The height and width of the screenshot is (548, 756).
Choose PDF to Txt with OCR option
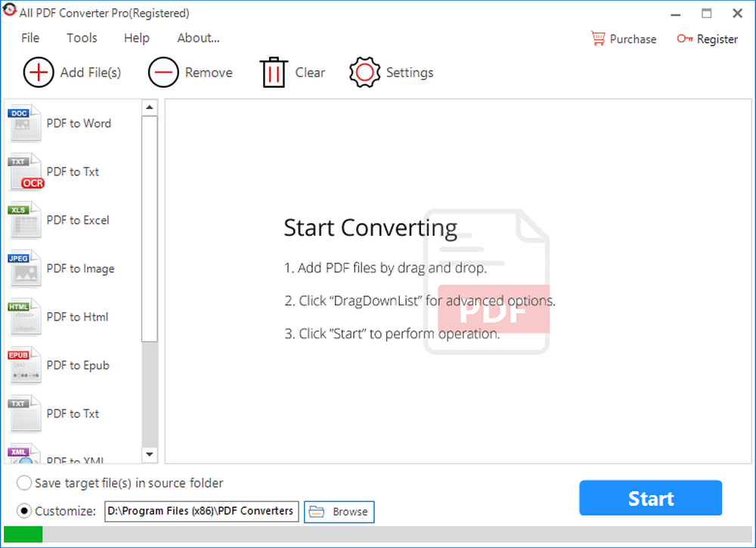click(x=73, y=172)
